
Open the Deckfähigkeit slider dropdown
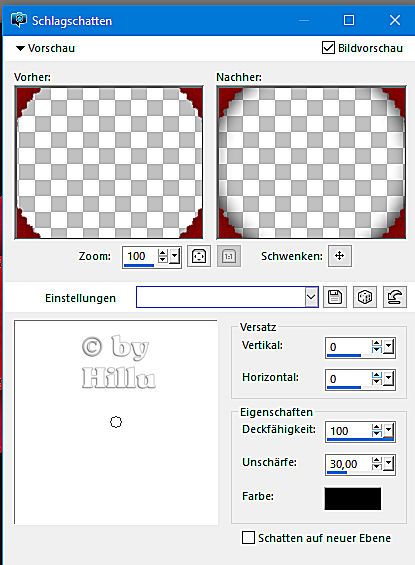389,431
